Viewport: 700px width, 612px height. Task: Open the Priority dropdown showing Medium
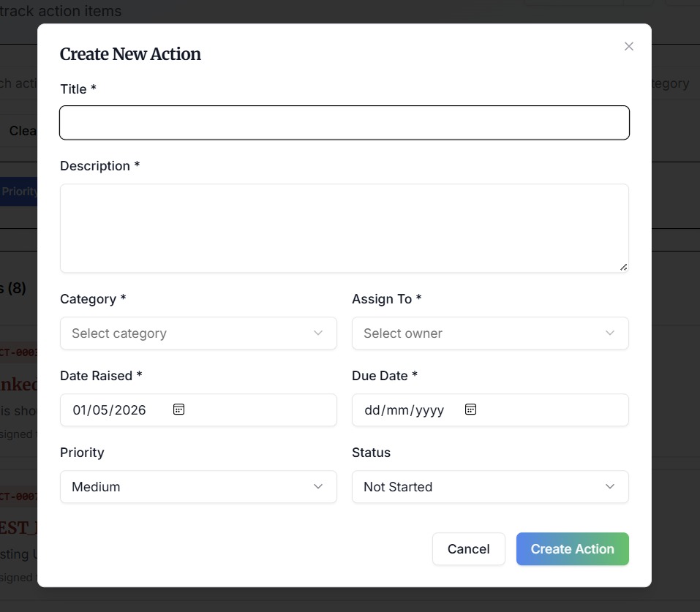[198, 486]
